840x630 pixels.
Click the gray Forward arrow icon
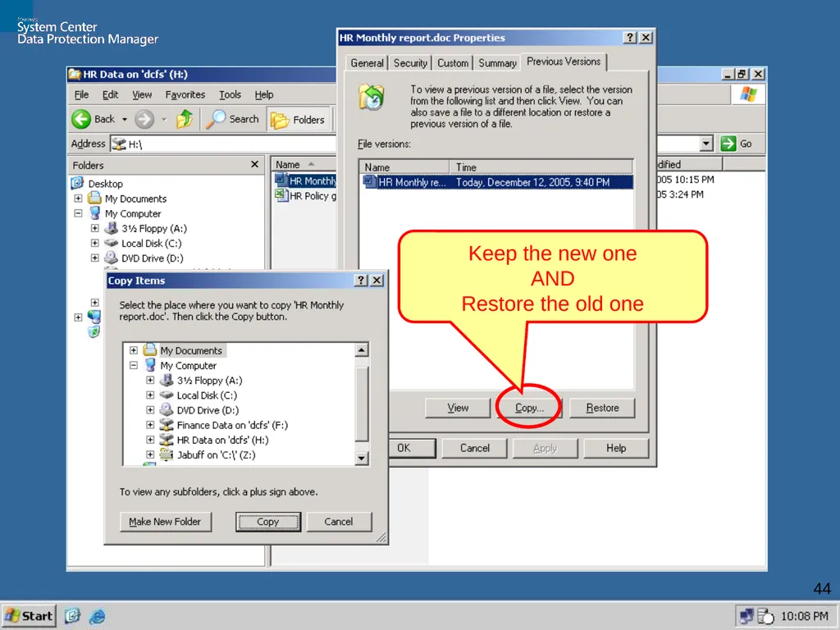tap(144, 119)
